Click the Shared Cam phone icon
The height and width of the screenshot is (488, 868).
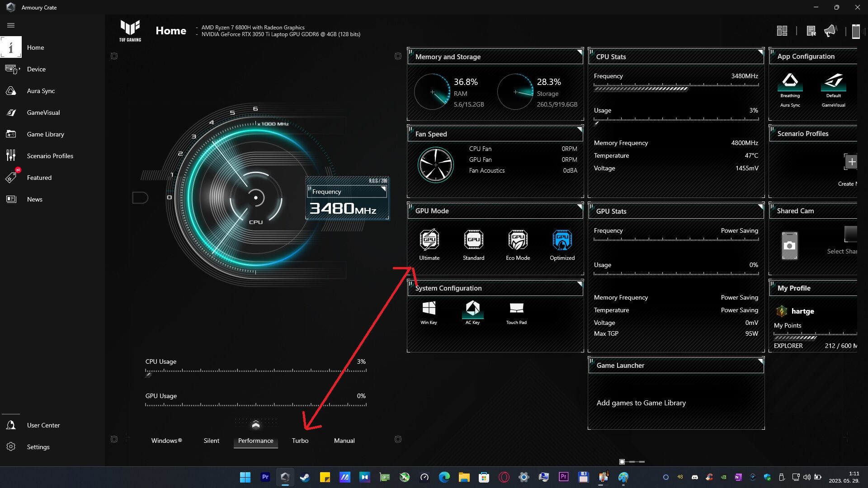(789, 246)
